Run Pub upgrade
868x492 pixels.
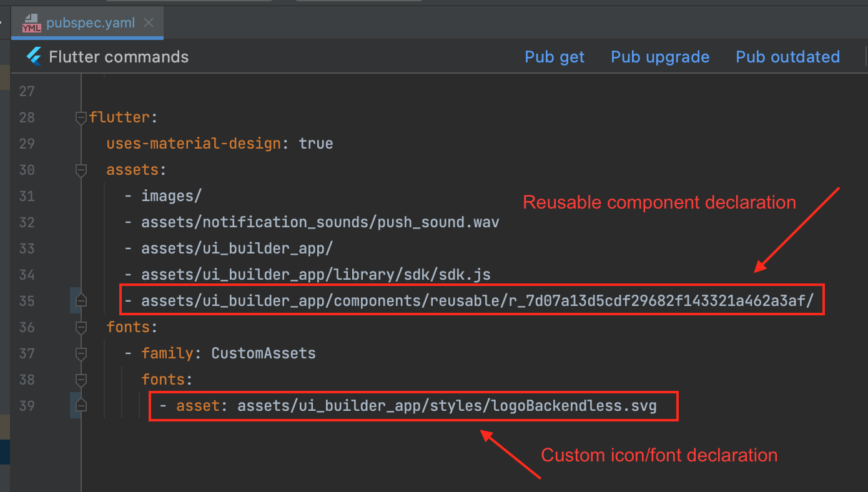(x=660, y=57)
